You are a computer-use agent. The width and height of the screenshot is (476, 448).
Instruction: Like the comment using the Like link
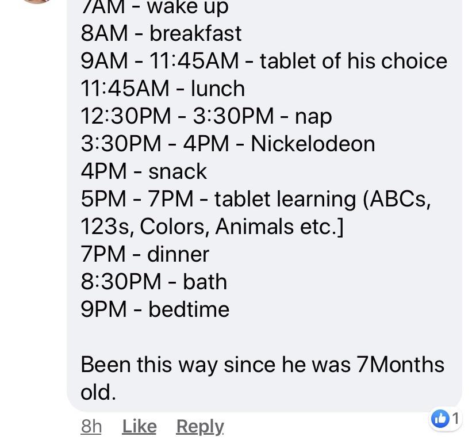coord(139,427)
